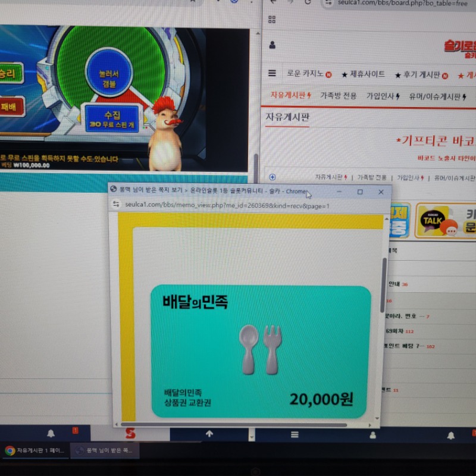Image resolution: width=476 pixels, height=476 pixels.
Task: Open the site hamburger menu
Action: [272, 74]
